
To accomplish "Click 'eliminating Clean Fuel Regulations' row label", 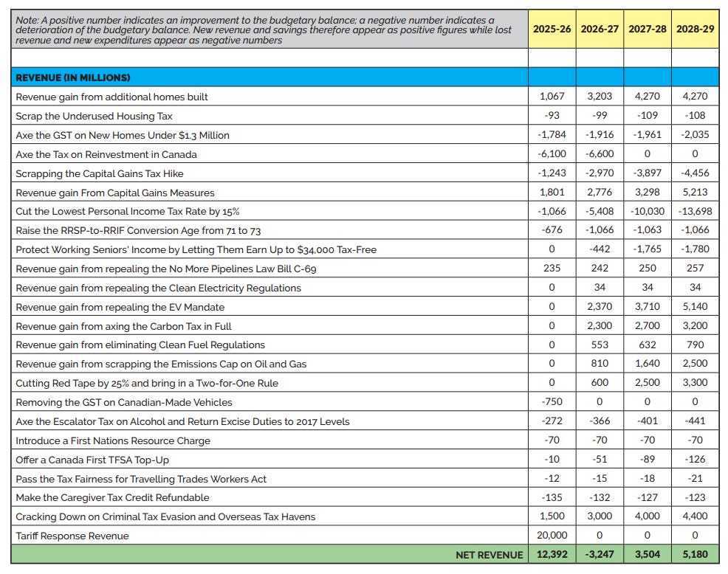I will (140, 345).
